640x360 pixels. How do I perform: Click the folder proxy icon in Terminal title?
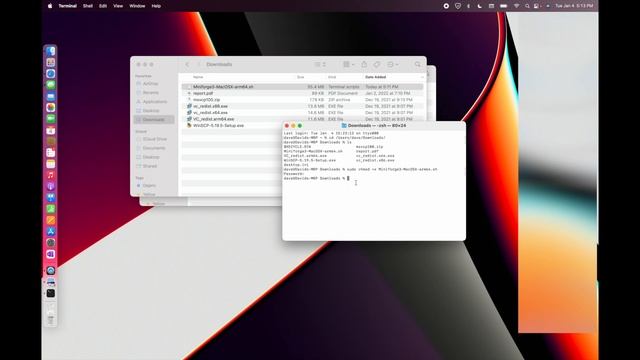pos(344,126)
